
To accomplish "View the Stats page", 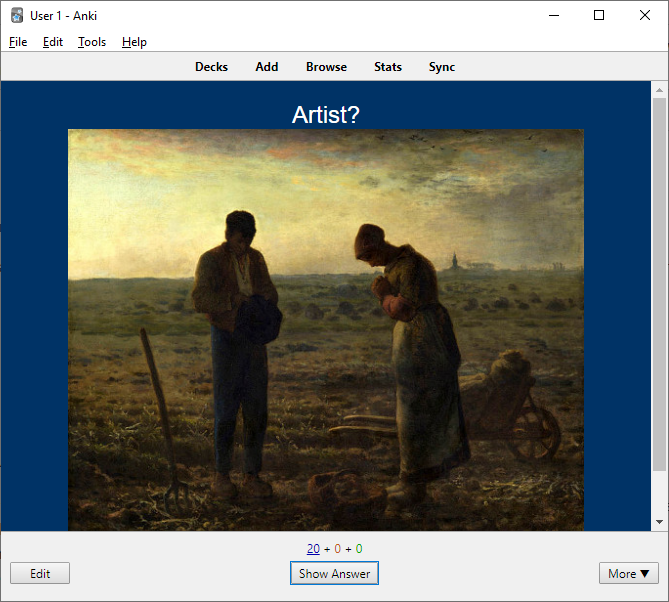I will coord(388,67).
